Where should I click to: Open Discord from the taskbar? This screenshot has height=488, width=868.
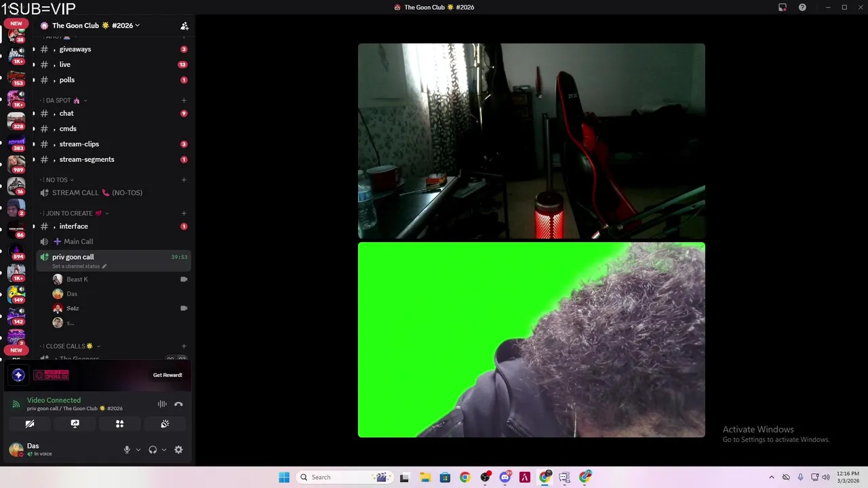click(505, 477)
